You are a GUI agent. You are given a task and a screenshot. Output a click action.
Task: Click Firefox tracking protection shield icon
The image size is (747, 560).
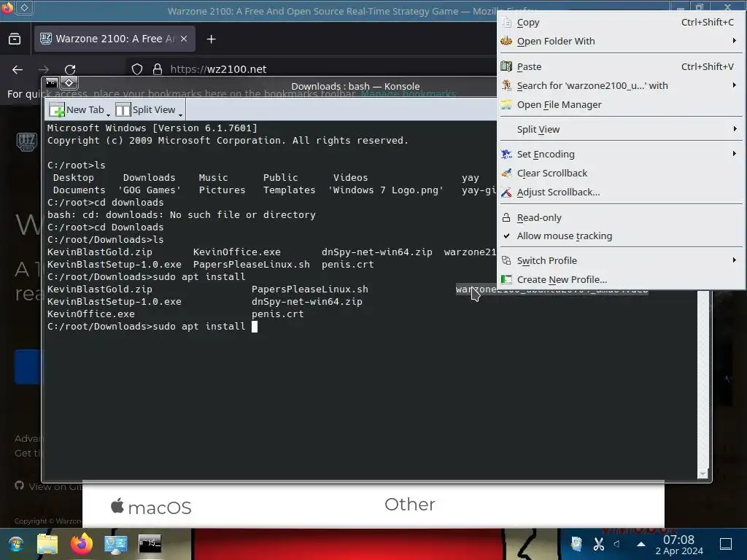coord(137,69)
